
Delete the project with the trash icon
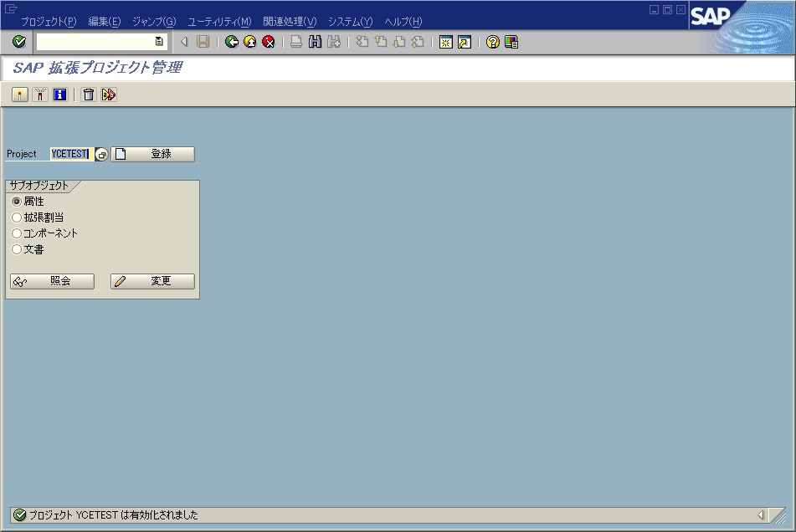coord(88,95)
